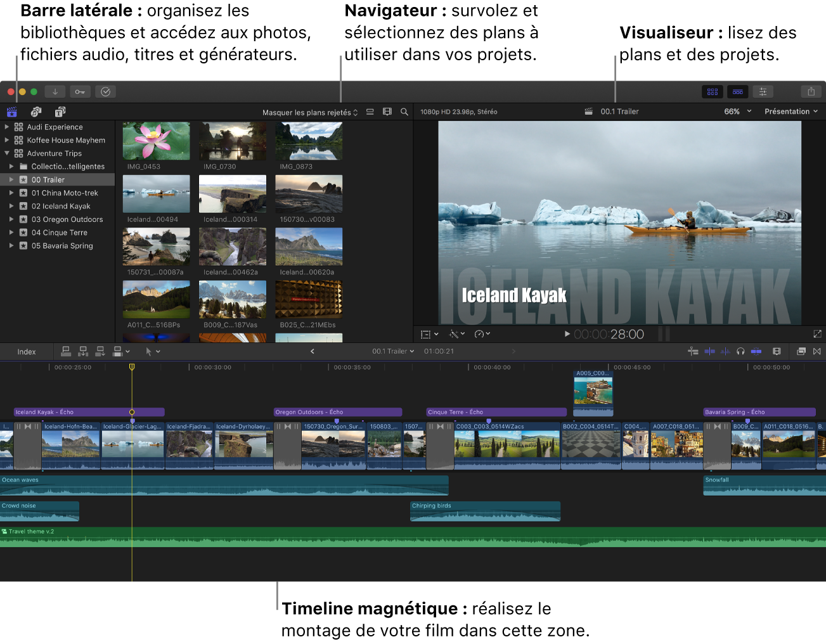Select the Ocean waves audio clip
The image size is (826, 644).
[224, 486]
